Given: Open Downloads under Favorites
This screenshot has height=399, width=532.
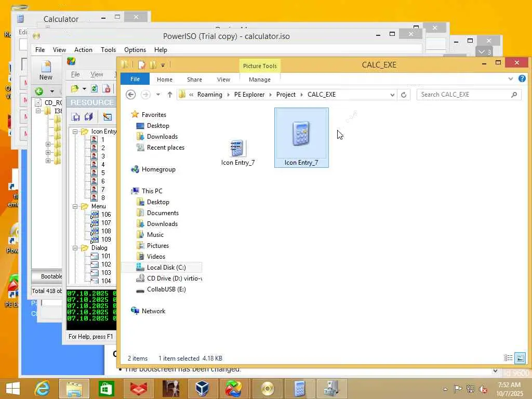Looking at the screenshot, I should pos(162,137).
